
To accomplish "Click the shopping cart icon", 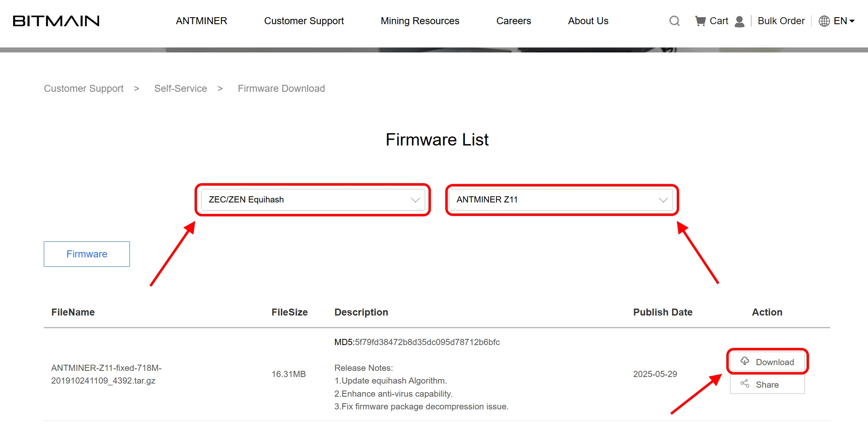I will 700,21.
